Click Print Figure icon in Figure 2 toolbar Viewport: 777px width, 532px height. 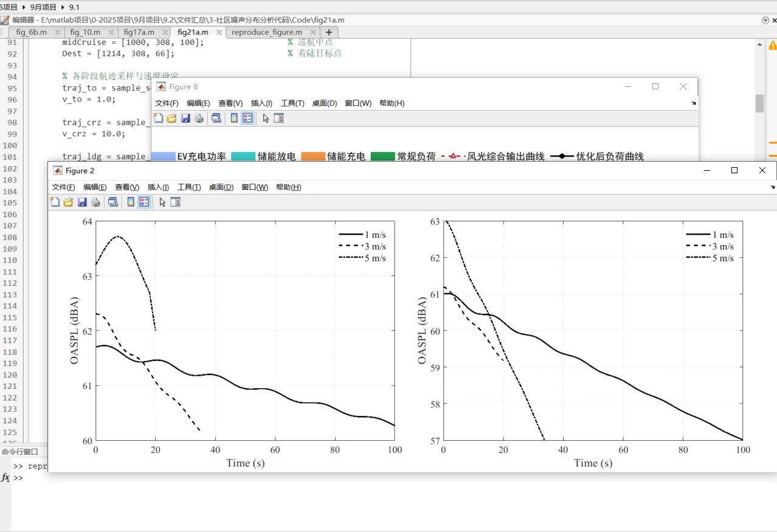click(95, 202)
